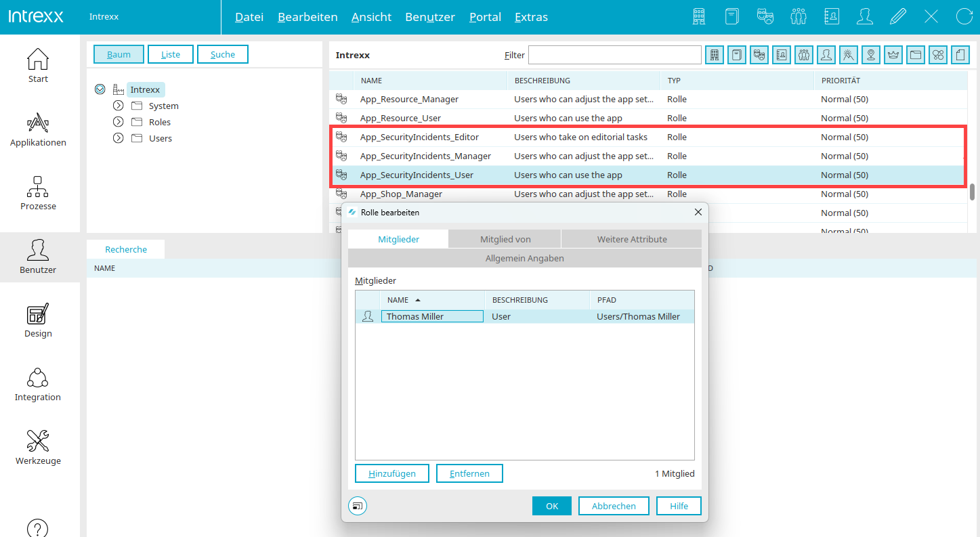Click the pencil edit icon in top toolbar
This screenshot has height=537, width=980.
point(898,17)
